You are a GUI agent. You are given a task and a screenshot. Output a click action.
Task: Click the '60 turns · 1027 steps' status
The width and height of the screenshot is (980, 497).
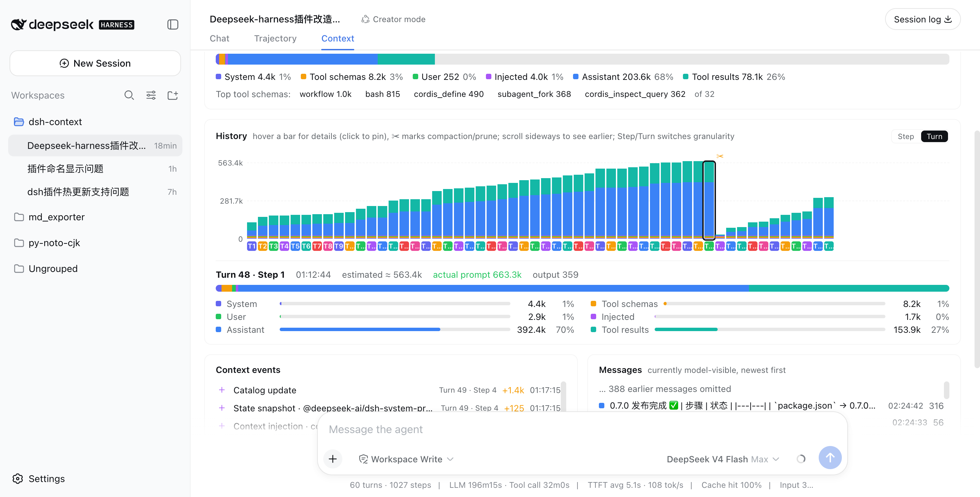[390, 485]
